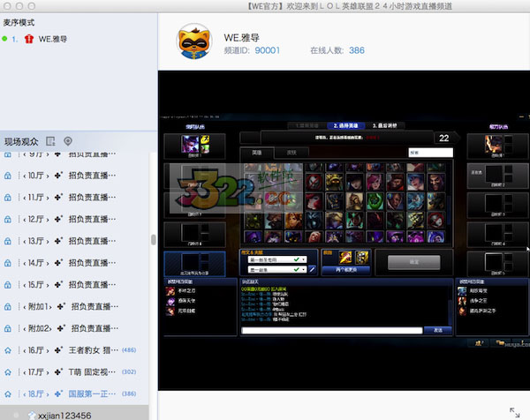Click the clover icon in the 16厅 row
This screenshot has height=420, width=530.
click(x=59, y=350)
